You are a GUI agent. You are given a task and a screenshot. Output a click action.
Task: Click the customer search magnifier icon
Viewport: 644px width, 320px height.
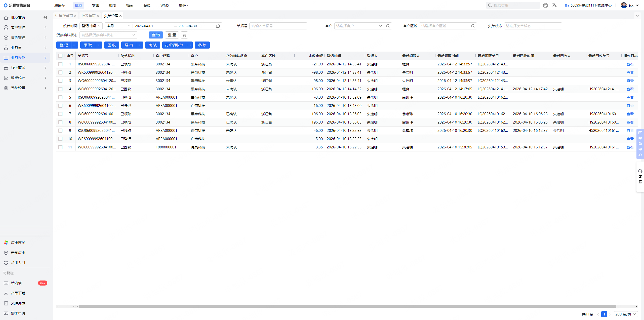pos(388,26)
